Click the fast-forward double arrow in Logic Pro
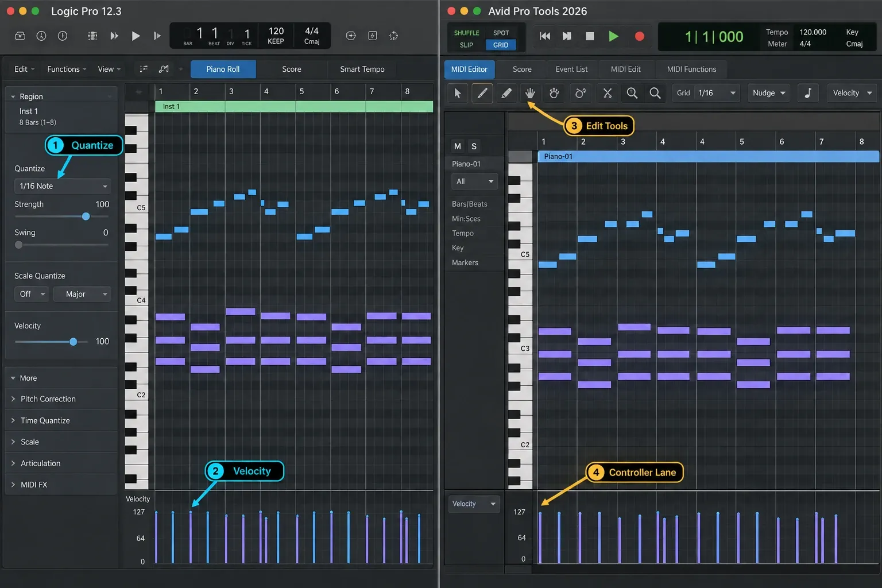The height and width of the screenshot is (588, 882). [x=114, y=36]
